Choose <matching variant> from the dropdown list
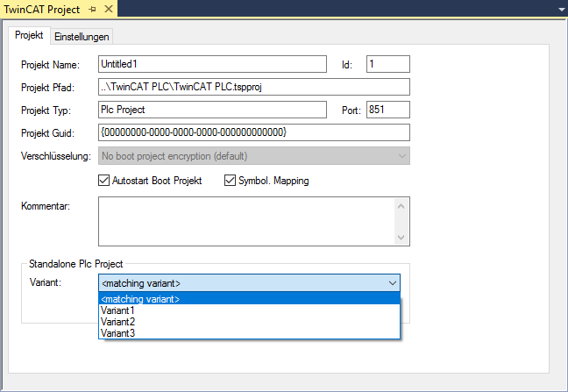This screenshot has width=568, height=392. click(x=249, y=299)
